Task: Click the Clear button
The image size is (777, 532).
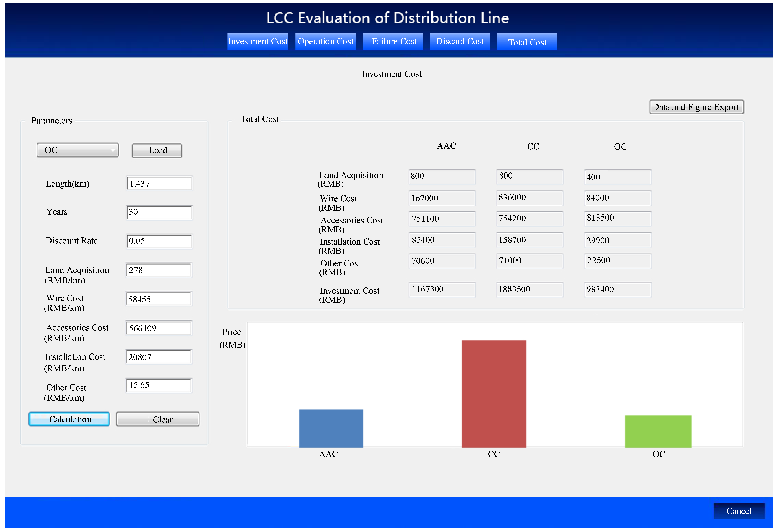Action: pos(158,419)
